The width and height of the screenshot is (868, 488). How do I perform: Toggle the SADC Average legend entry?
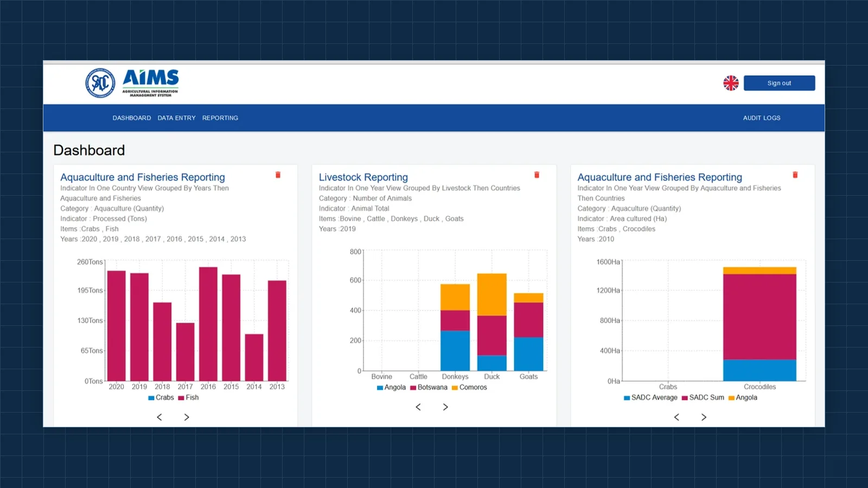click(650, 397)
